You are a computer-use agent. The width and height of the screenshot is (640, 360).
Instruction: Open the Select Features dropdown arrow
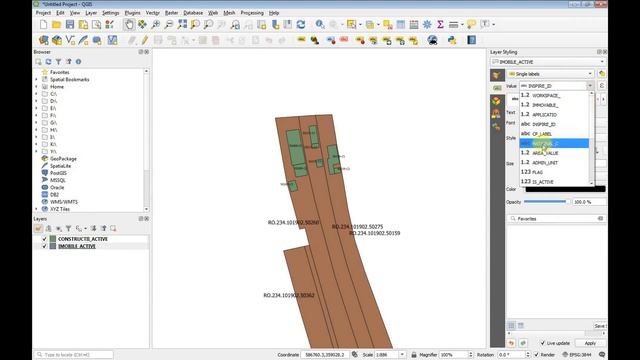click(x=360, y=25)
